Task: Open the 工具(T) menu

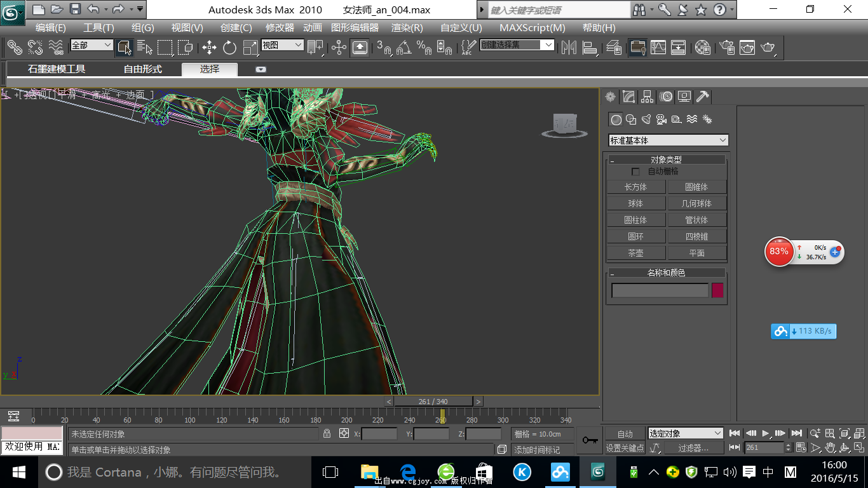Action: [98, 28]
